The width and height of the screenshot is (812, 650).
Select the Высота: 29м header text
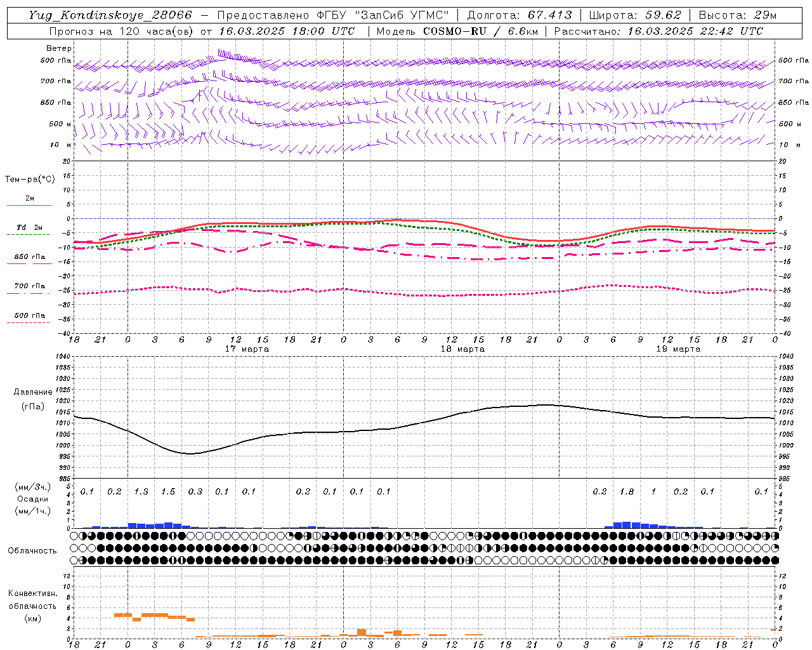click(x=737, y=15)
